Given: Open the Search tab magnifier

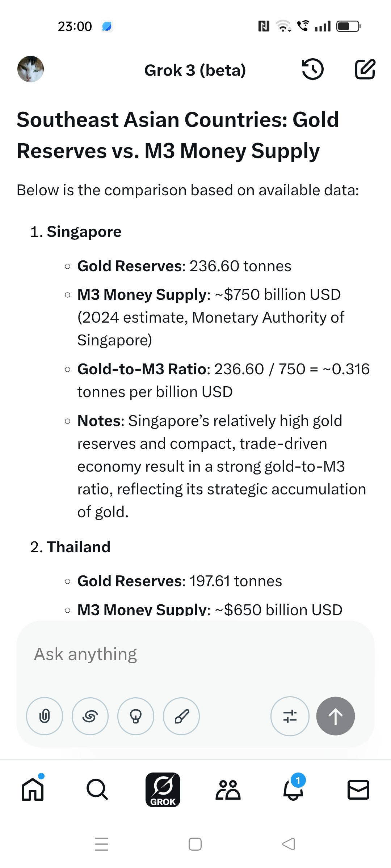Looking at the screenshot, I should (x=97, y=789).
